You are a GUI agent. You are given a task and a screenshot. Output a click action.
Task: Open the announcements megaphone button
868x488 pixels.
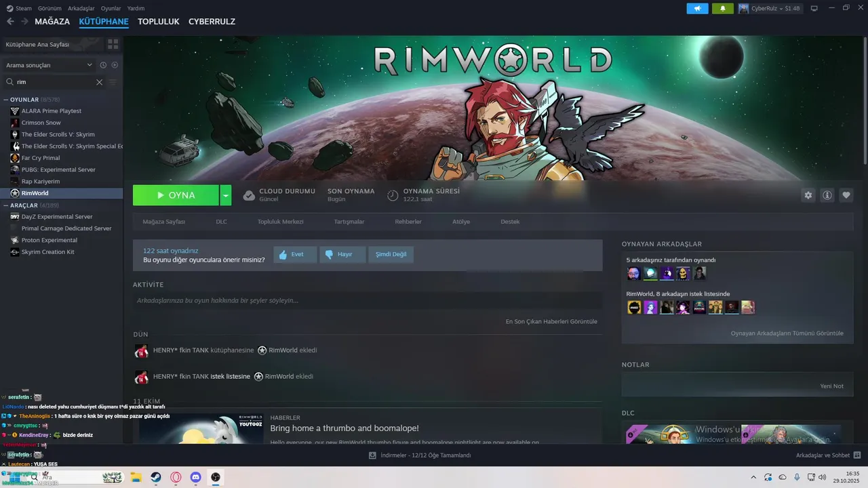697,8
